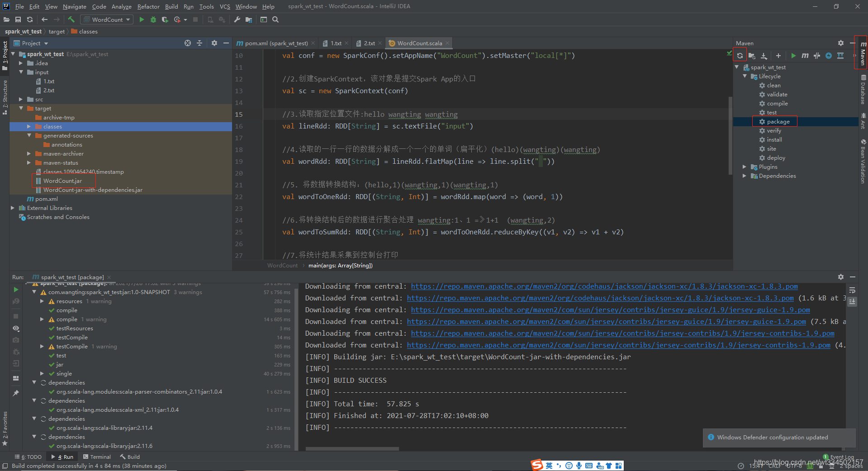Click the Search Everywhere magnifier icon
The image size is (868, 471).
[275, 19]
